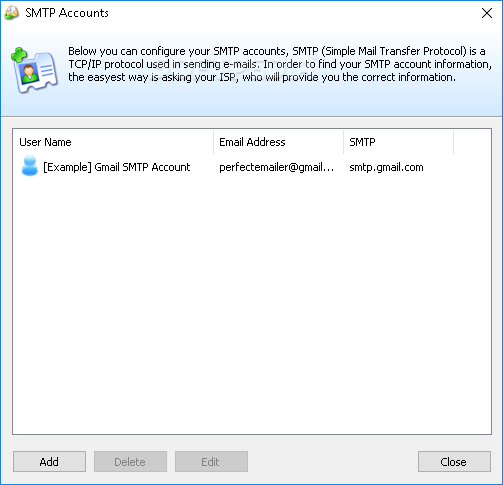Click the perfectemailer@gmail email cell
The image size is (503, 485).
[277, 167]
